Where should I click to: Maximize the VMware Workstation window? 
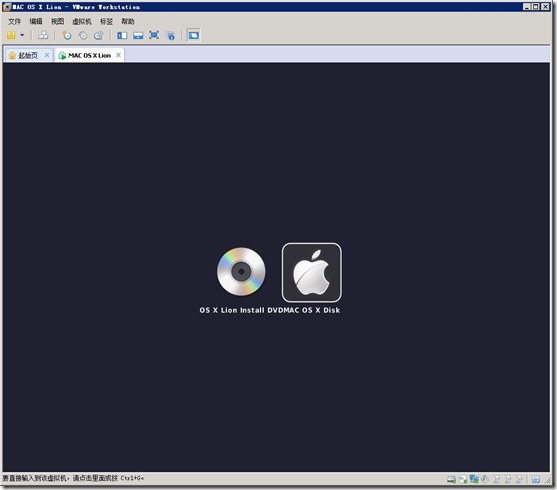click(x=536, y=7)
